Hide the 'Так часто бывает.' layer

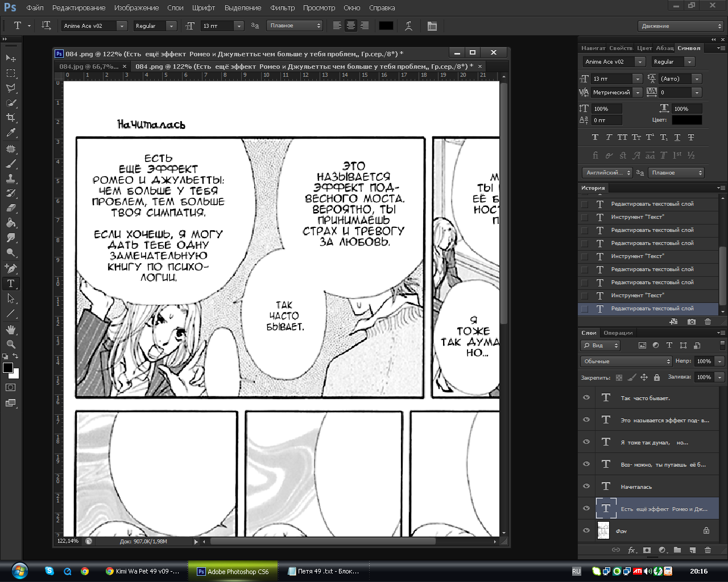coord(586,398)
